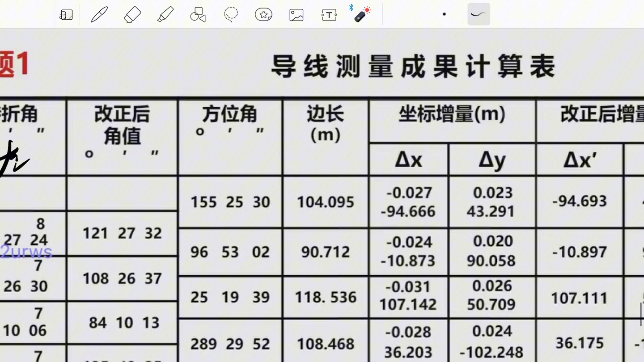
Task: Select the Lasso selection tool
Action: pyautogui.click(x=231, y=15)
